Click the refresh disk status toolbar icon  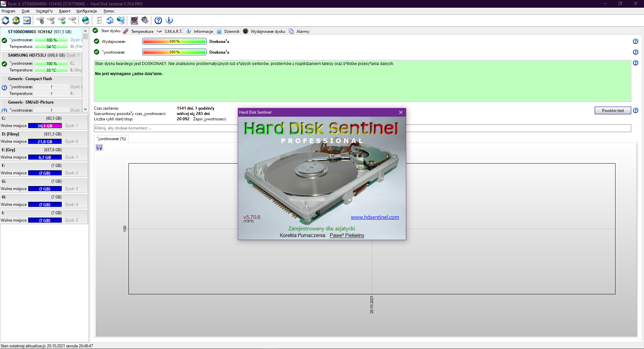[x=6, y=20]
